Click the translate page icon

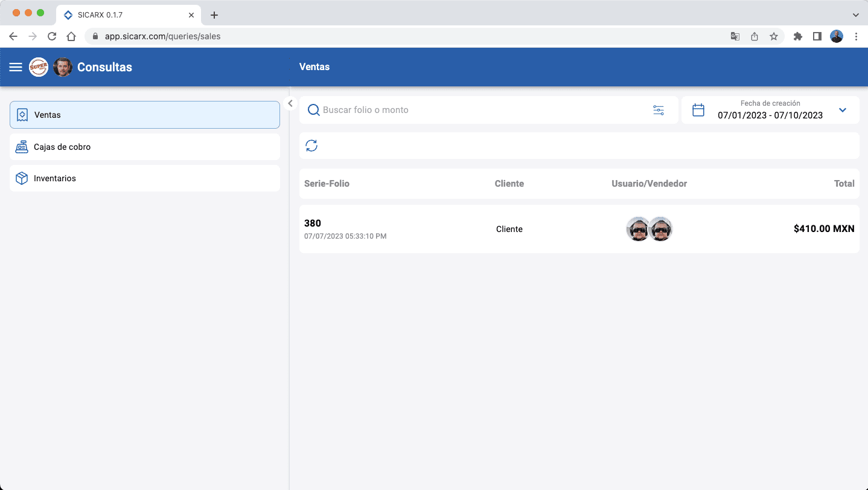tap(735, 36)
